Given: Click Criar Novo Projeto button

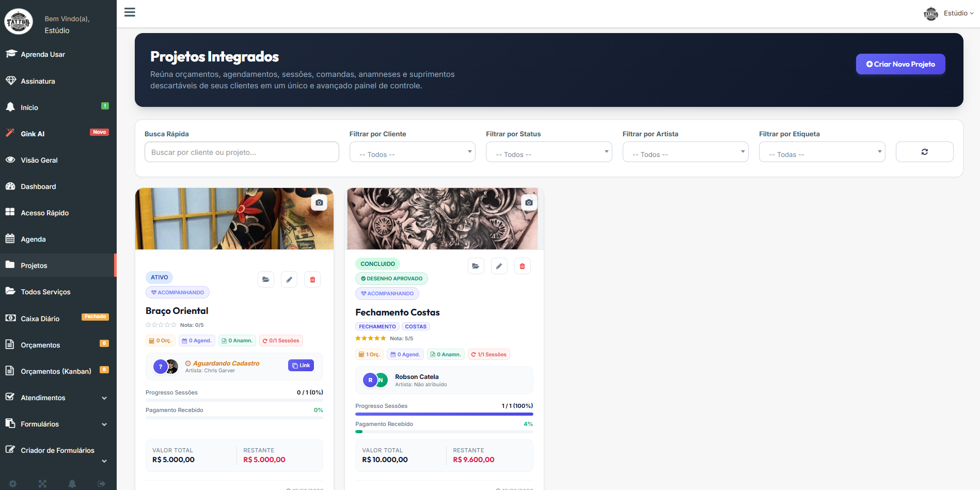Looking at the screenshot, I should point(900,64).
